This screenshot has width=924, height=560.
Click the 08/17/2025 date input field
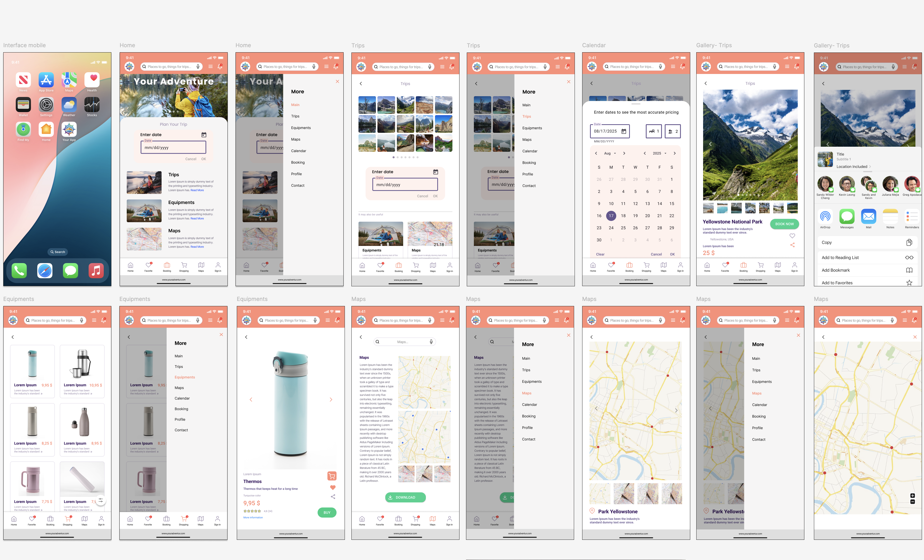tap(610, 131)
